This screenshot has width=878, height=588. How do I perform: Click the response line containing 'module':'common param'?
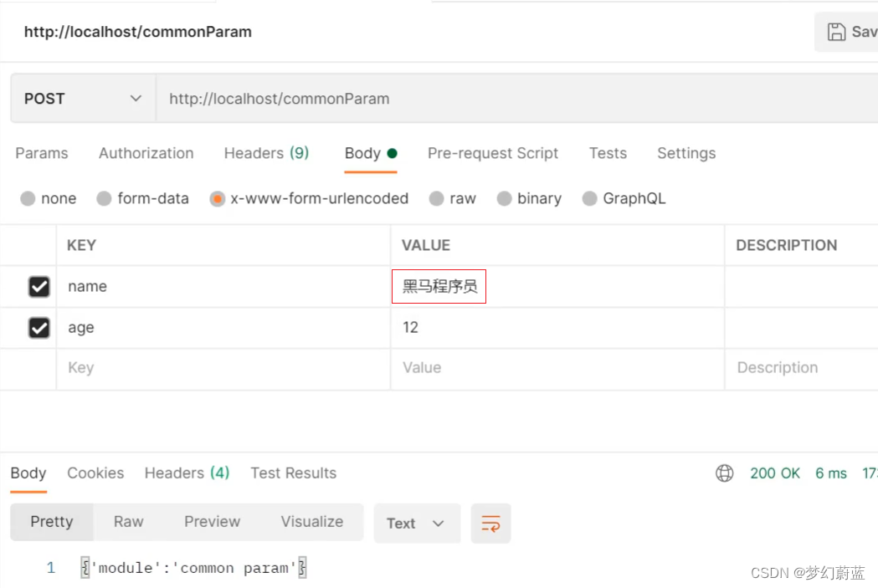pos(193,568)
